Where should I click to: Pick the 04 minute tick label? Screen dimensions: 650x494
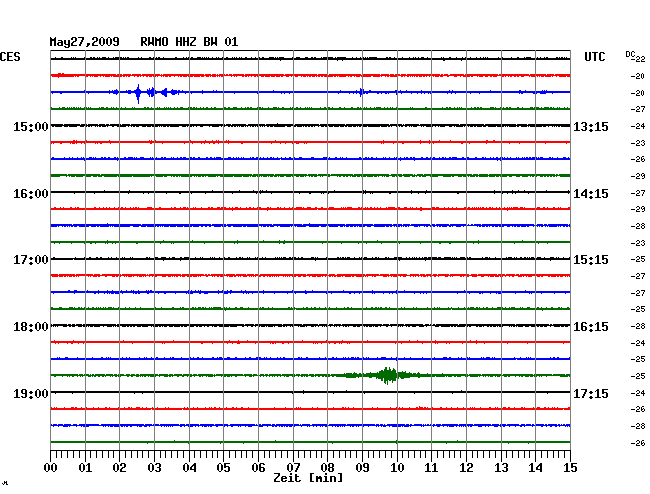[189, 468]
